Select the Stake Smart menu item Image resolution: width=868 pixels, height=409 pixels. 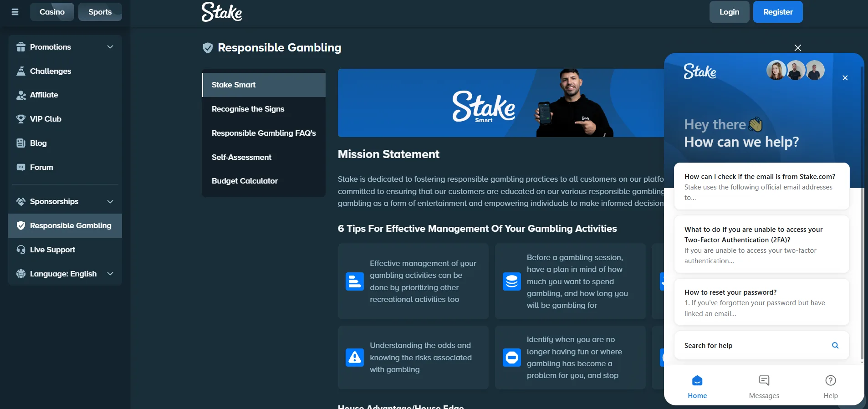tap(264, 85)
